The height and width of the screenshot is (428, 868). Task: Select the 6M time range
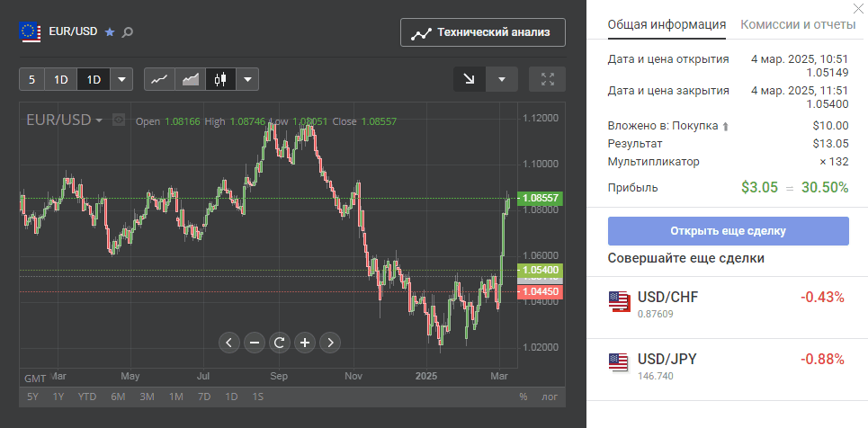tap(118, 397)
